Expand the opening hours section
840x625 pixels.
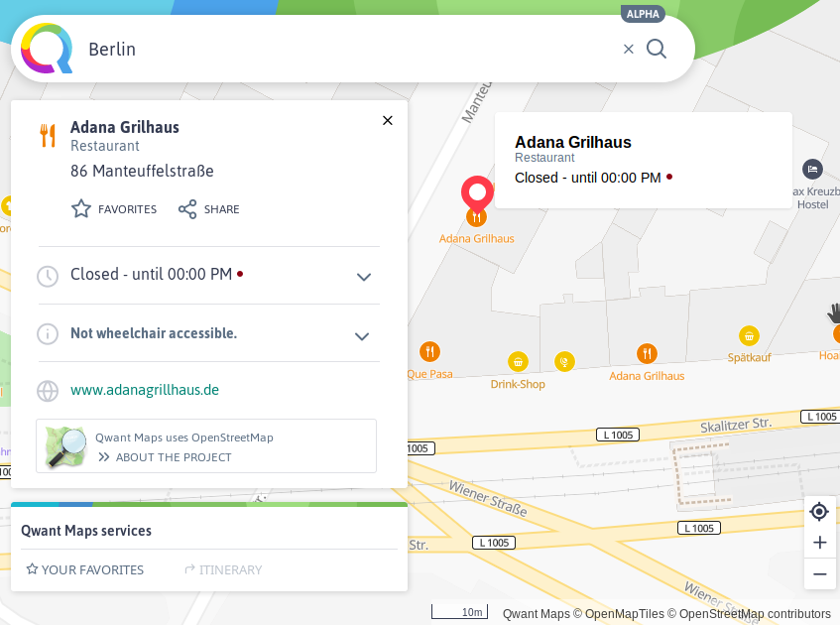pyautogui.click(x=363, y=277)
